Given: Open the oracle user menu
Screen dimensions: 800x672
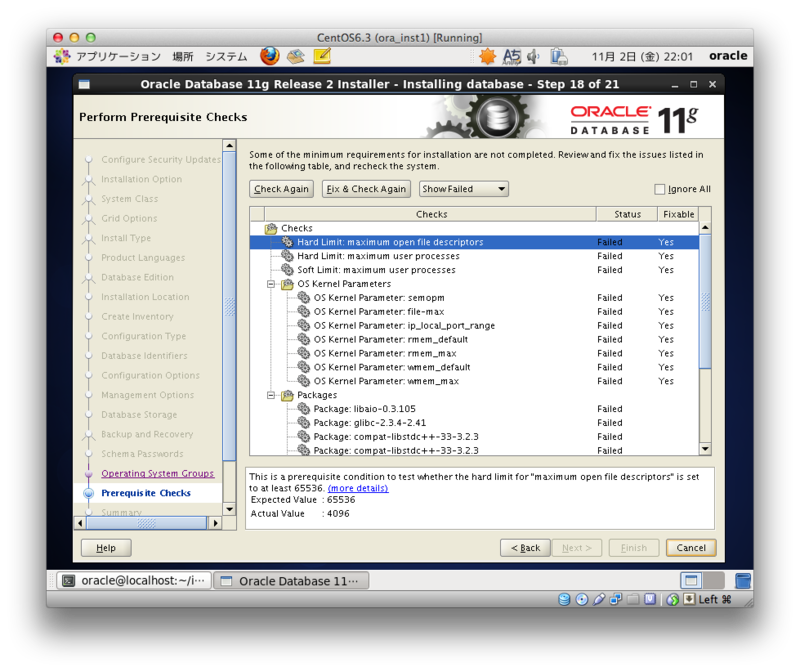Looking at the screenshot, I should pyautogui.click(x=728, y=56).
